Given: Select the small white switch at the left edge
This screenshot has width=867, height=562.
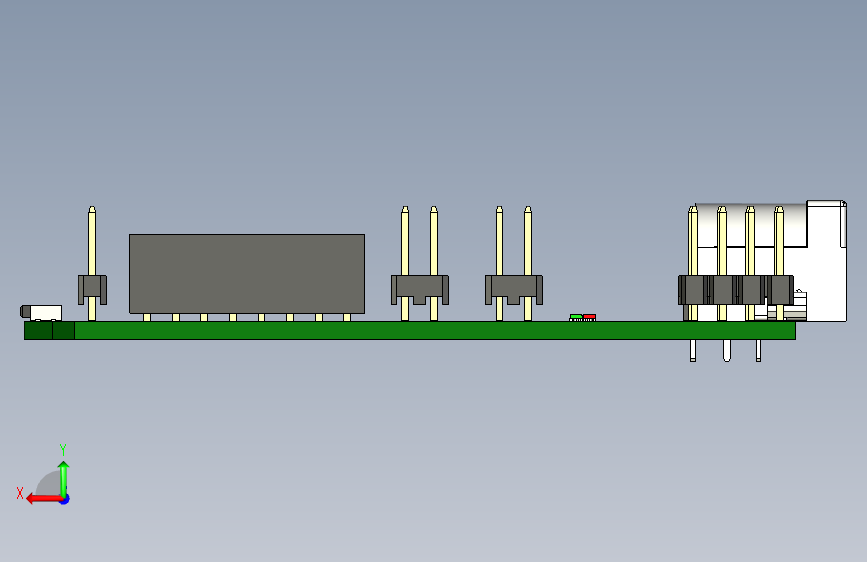Looking at the screenshot, I should [41, 313].
